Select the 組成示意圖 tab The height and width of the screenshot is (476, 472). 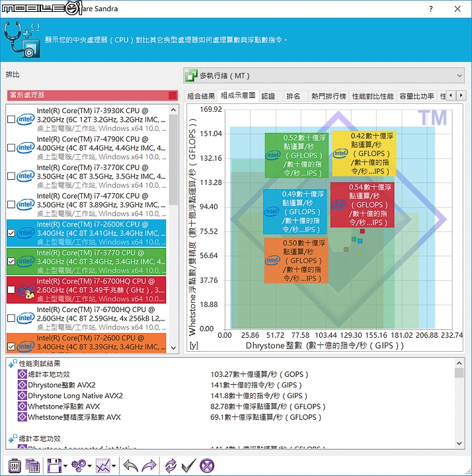[x=238, y=95]
